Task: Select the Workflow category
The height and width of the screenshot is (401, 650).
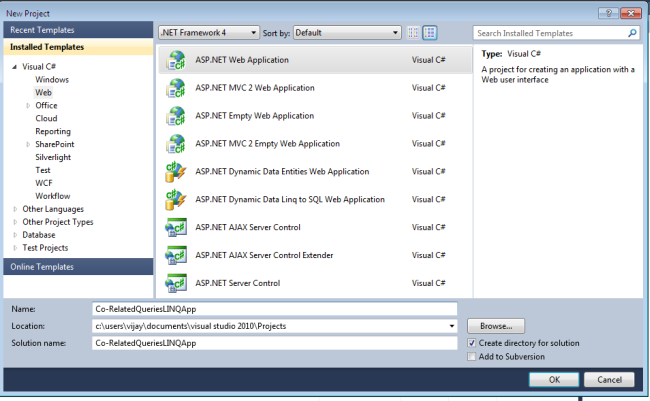Action: pos(53,196)
